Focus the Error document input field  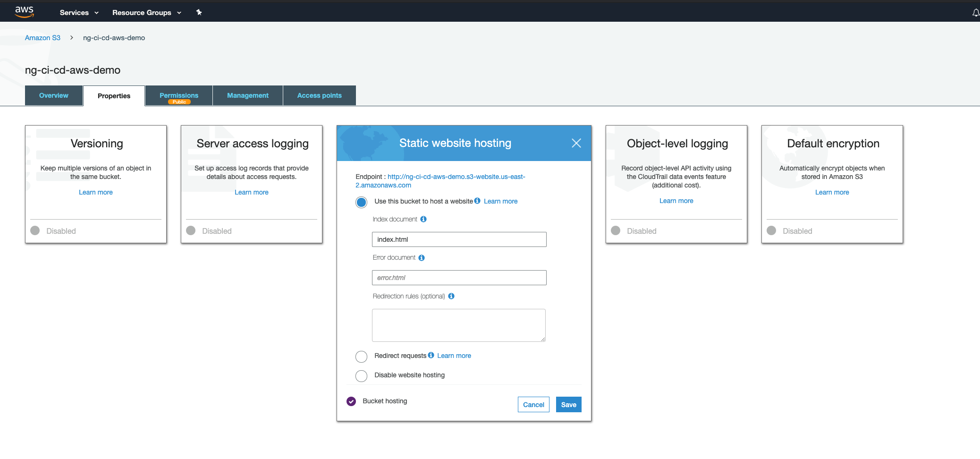pyautogui.click(x=459, y=278)
